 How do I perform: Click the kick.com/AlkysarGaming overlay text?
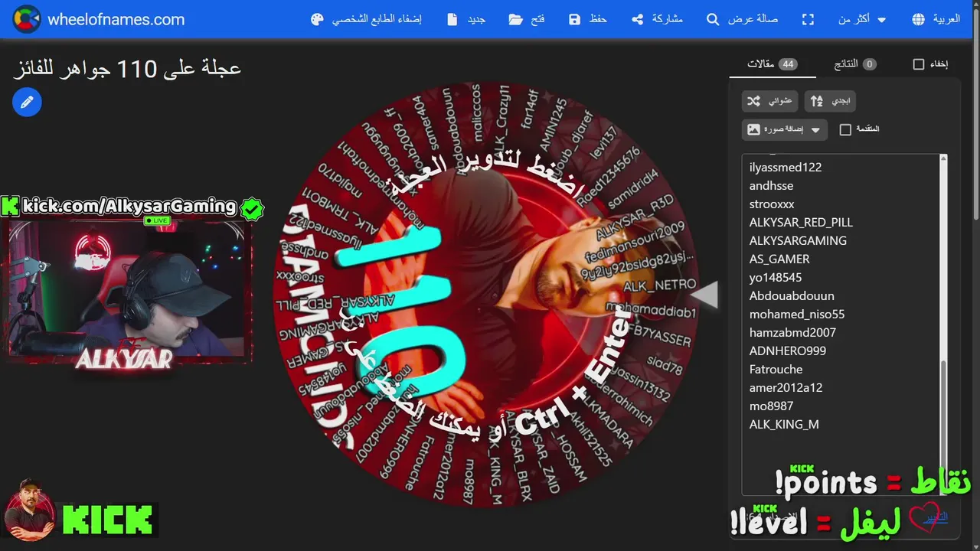click(129, 206)
